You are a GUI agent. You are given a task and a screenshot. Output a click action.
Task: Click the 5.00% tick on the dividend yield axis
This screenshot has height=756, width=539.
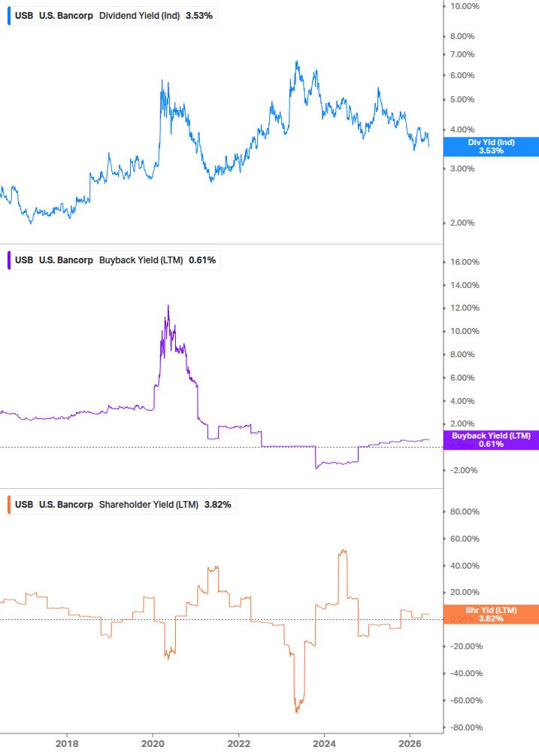[462, 99]
